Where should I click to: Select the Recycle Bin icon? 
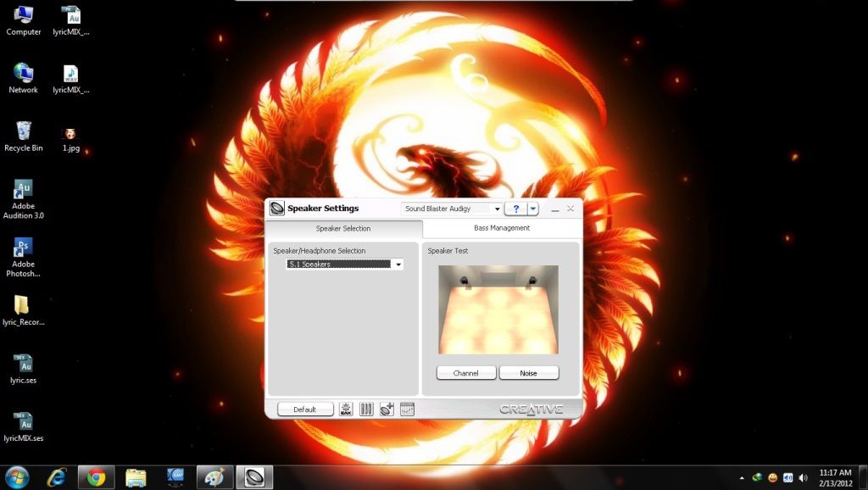tap(23, 136)
